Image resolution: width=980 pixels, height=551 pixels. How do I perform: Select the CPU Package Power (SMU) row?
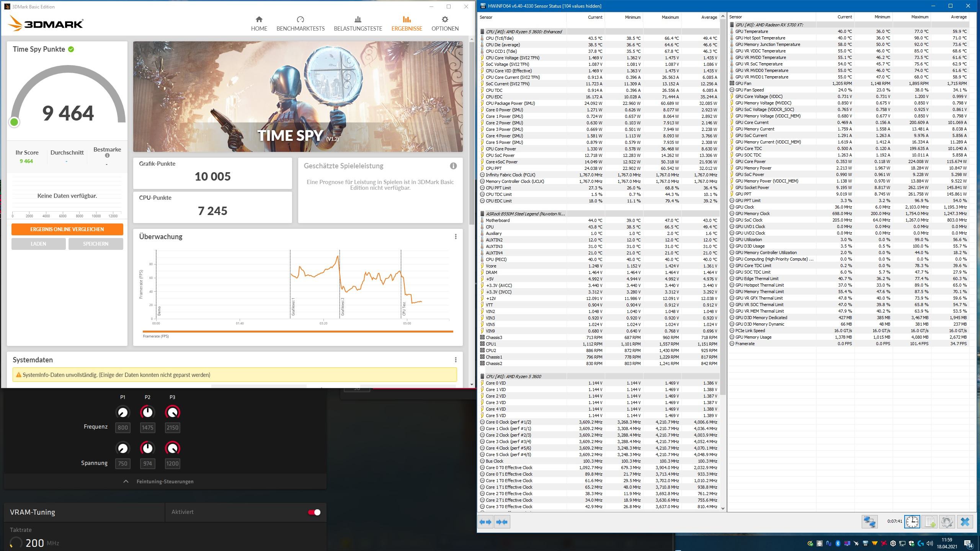[x=599, y=103]
